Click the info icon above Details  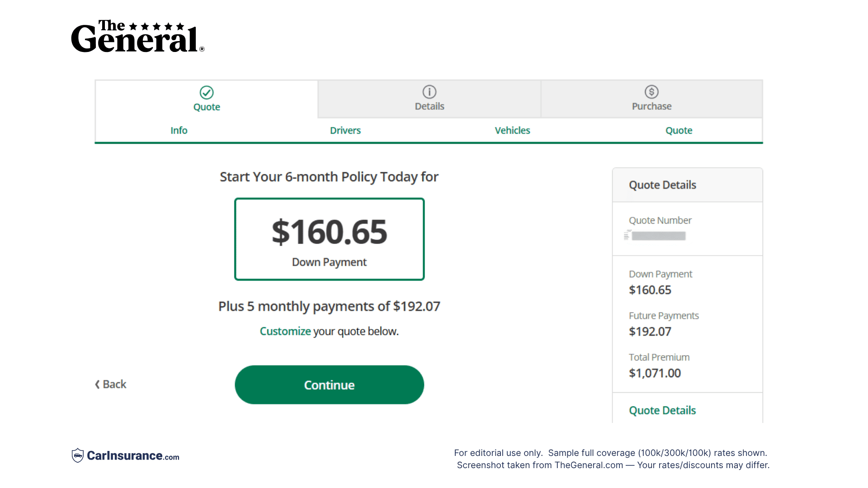pyautogui.click(x=429, y=92)
